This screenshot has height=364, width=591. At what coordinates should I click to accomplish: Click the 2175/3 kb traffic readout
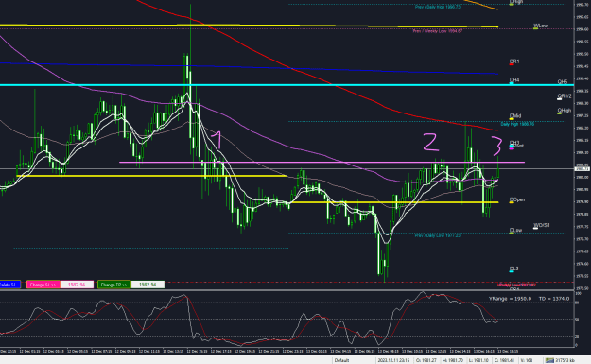point(565,360)
